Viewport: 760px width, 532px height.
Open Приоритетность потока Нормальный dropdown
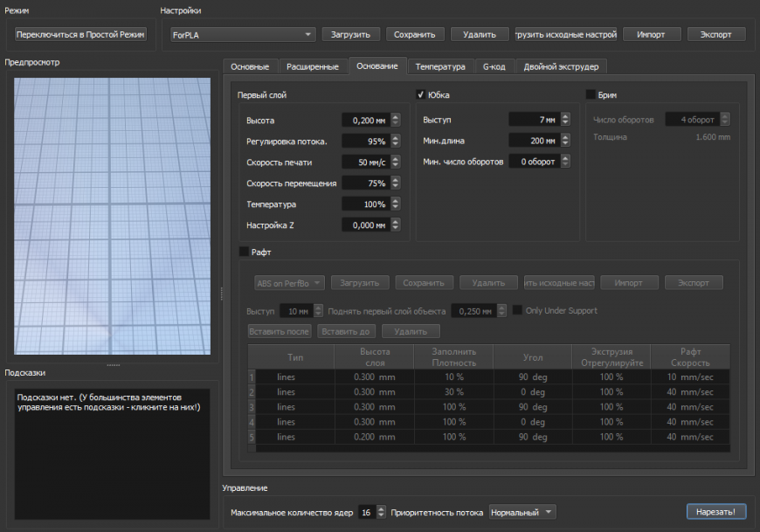[x=522, y=512]
